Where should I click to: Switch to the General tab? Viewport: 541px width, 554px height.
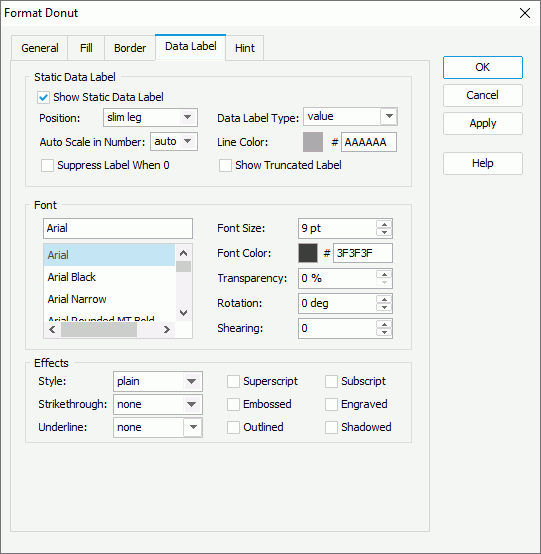tap(40, 48)
